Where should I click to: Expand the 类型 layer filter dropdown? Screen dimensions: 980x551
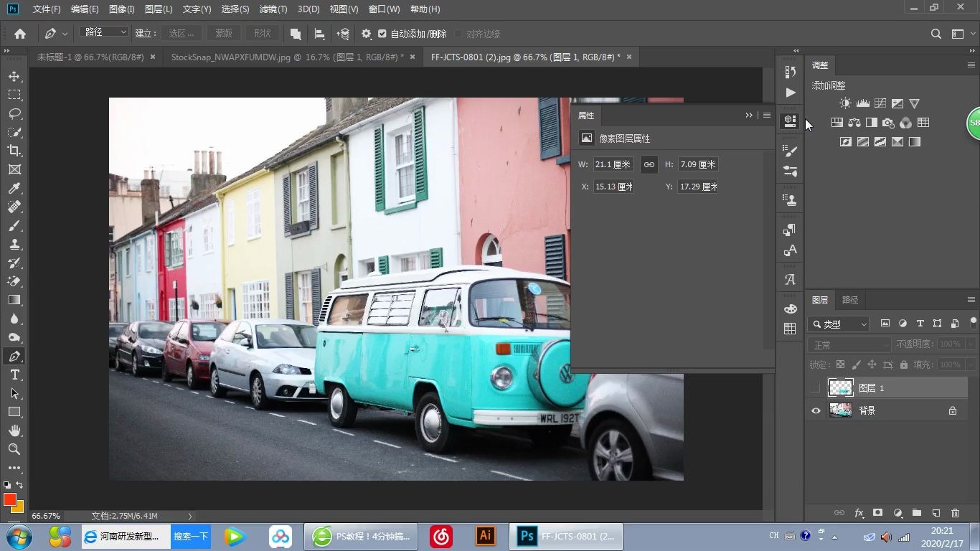click(x=839, y=324)
